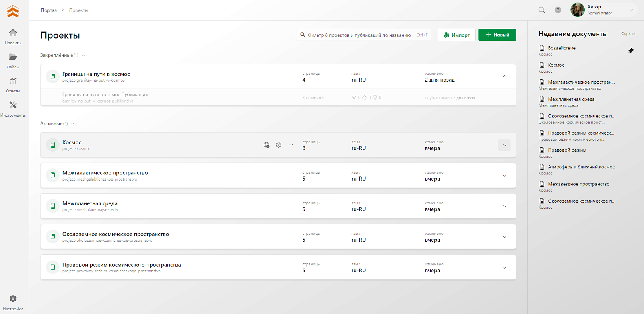
Task: Open the Границы на пути в космос project
Action: pos(96,74)
